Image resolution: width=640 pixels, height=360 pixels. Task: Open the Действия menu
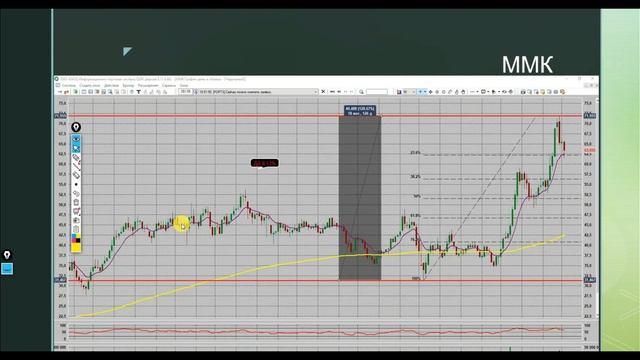pos(111,86)
